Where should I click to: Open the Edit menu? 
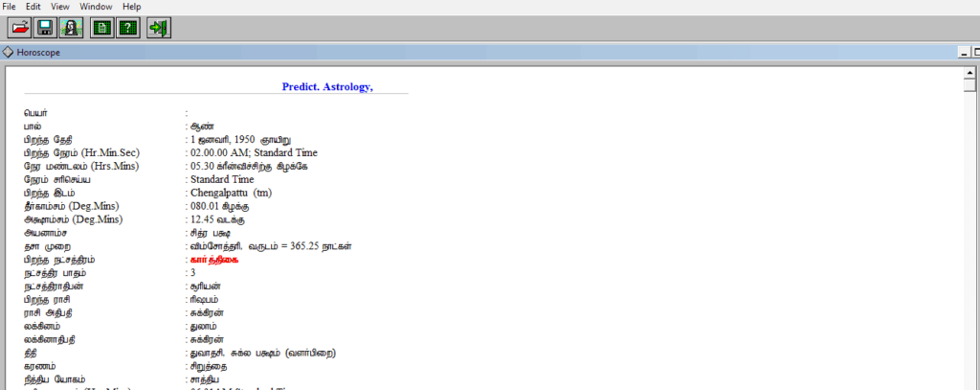33,7
